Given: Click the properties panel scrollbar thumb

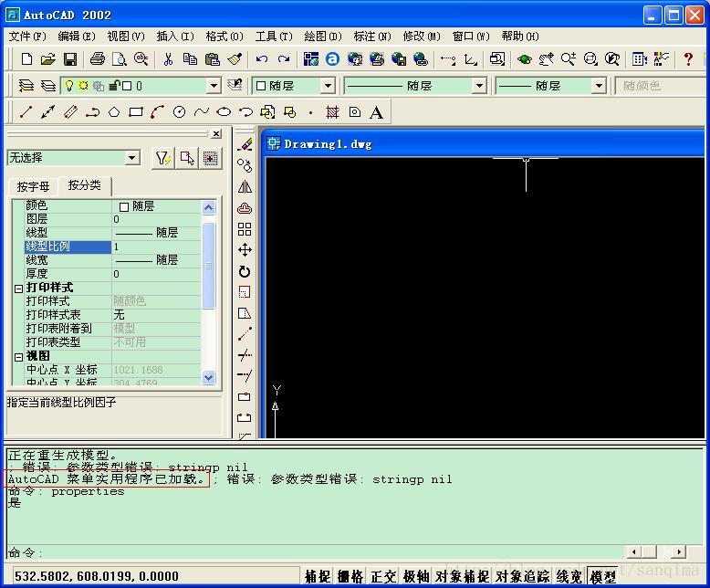Looking at the screenshot, I should click(208, 265).
